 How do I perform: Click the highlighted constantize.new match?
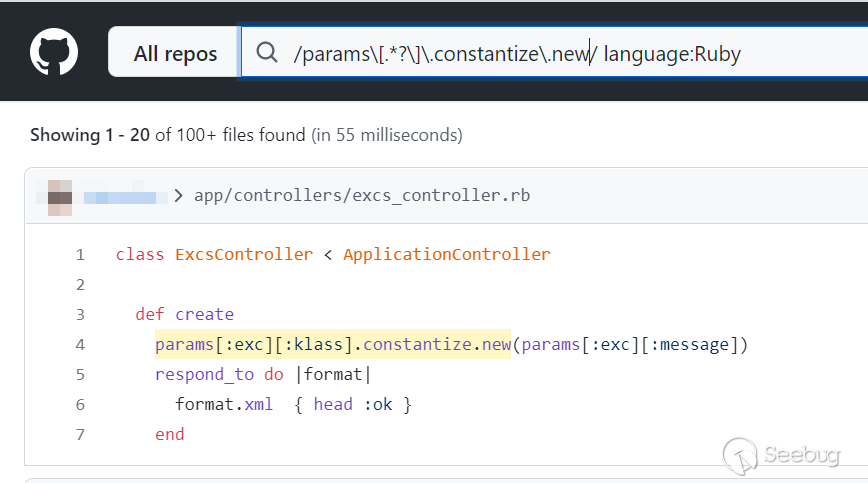tap(436, 345)
